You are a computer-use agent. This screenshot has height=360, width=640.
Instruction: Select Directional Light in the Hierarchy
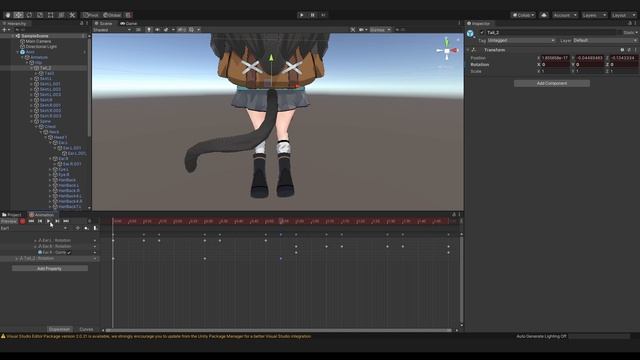point(41,47)
